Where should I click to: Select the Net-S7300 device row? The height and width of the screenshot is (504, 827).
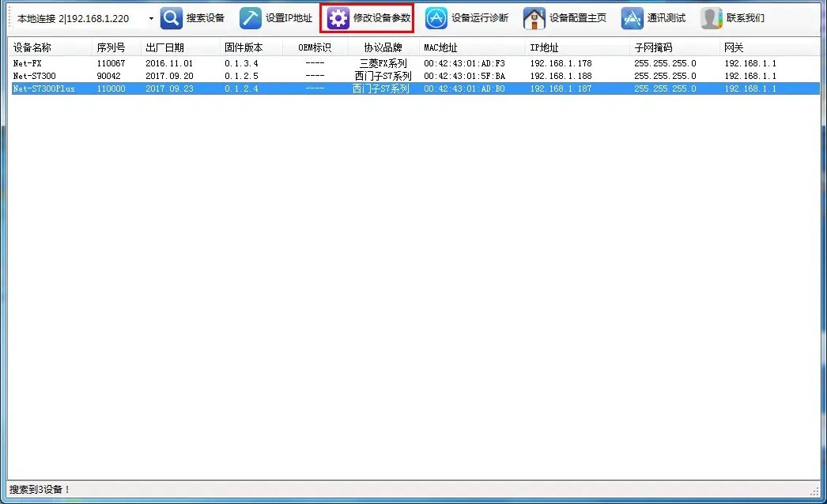coord(414,76)
